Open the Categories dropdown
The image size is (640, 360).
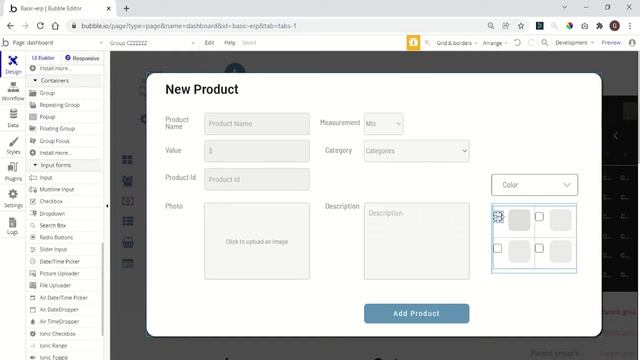coord(416,151)
